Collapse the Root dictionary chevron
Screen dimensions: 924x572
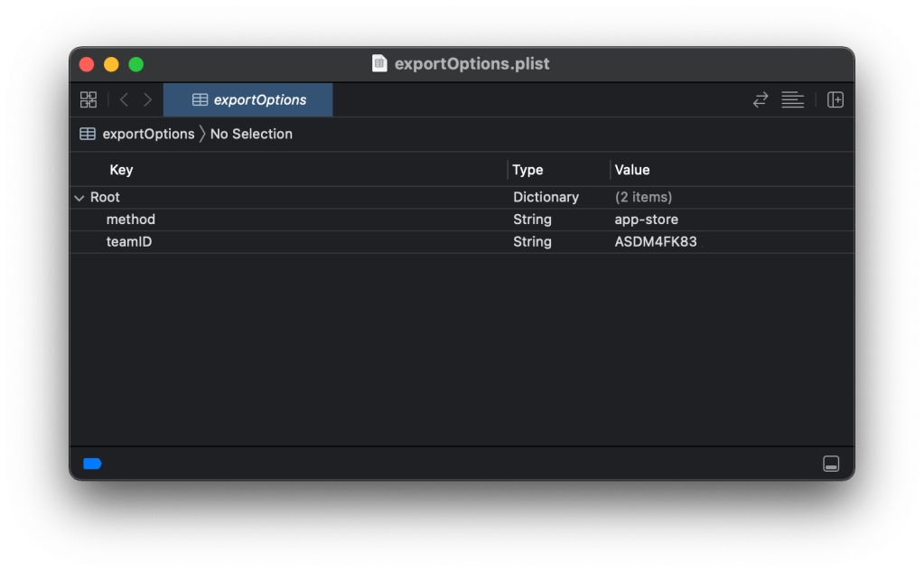[79, 198]
